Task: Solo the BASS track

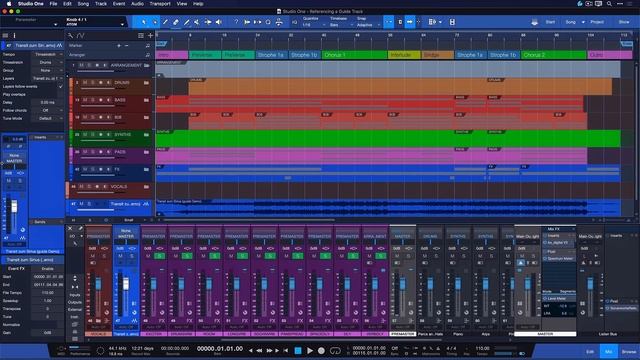Action: click(x=93, y=100)
